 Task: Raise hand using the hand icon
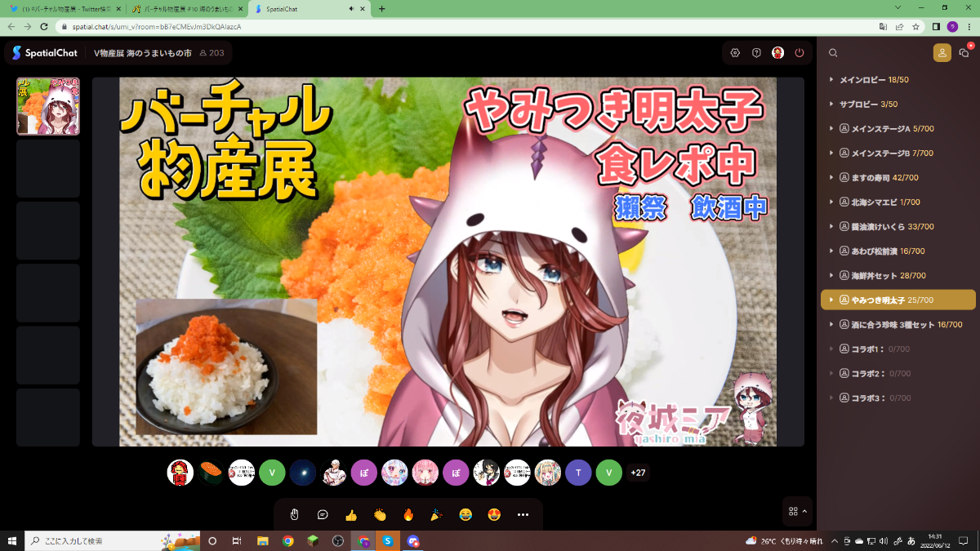(295, 514)
